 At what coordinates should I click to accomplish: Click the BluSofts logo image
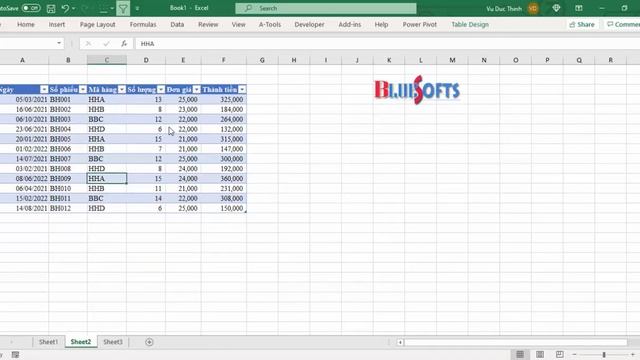417,90
